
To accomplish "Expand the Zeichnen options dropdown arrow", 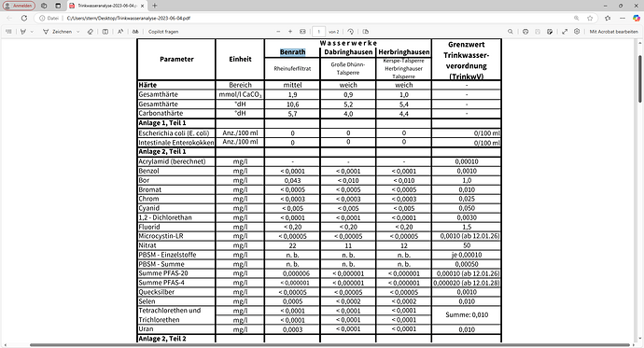I will click(x=77, y=32).
